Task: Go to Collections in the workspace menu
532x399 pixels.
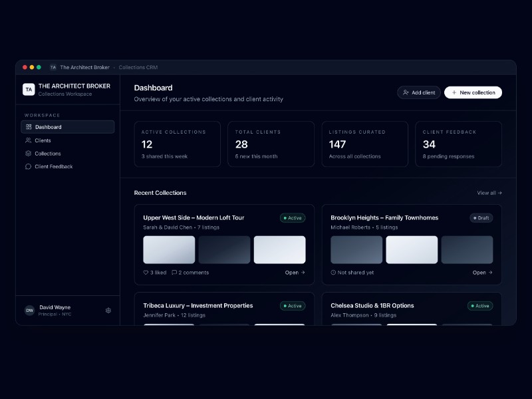Action: coord(47,154)
